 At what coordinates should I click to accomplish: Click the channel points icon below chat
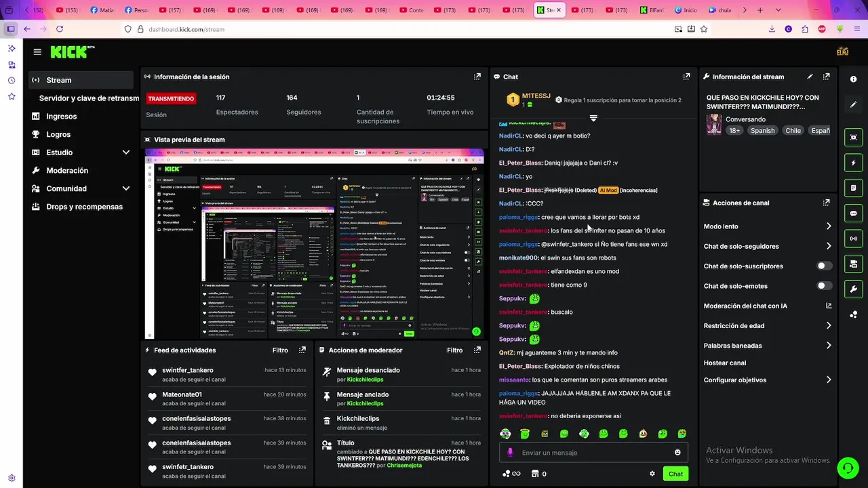(x=511, y=474)
